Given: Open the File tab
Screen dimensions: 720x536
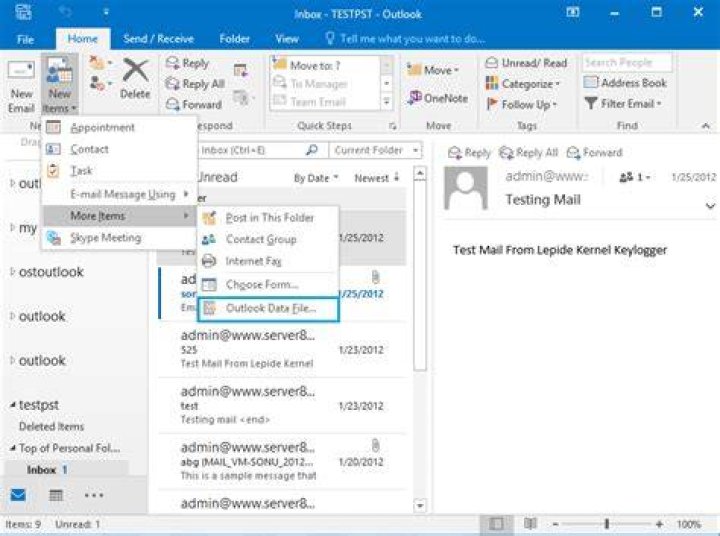Looking at the screenshot, I should 25,39.
